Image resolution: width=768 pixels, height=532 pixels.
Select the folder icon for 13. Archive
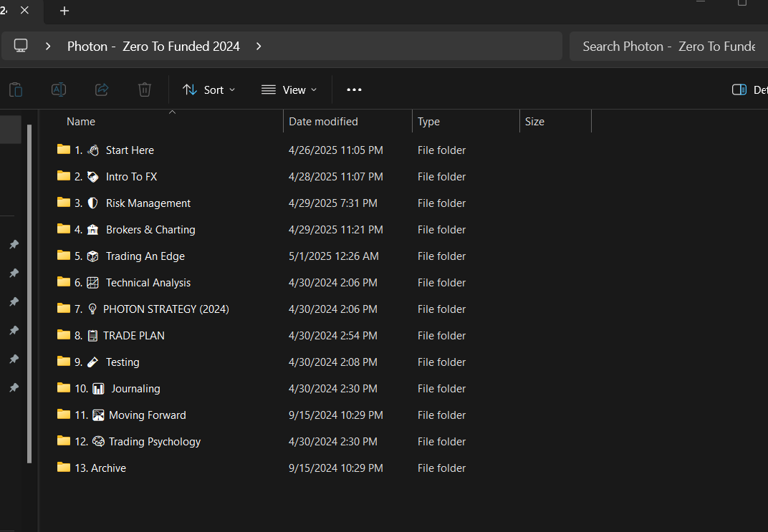[x=64, y=467]
